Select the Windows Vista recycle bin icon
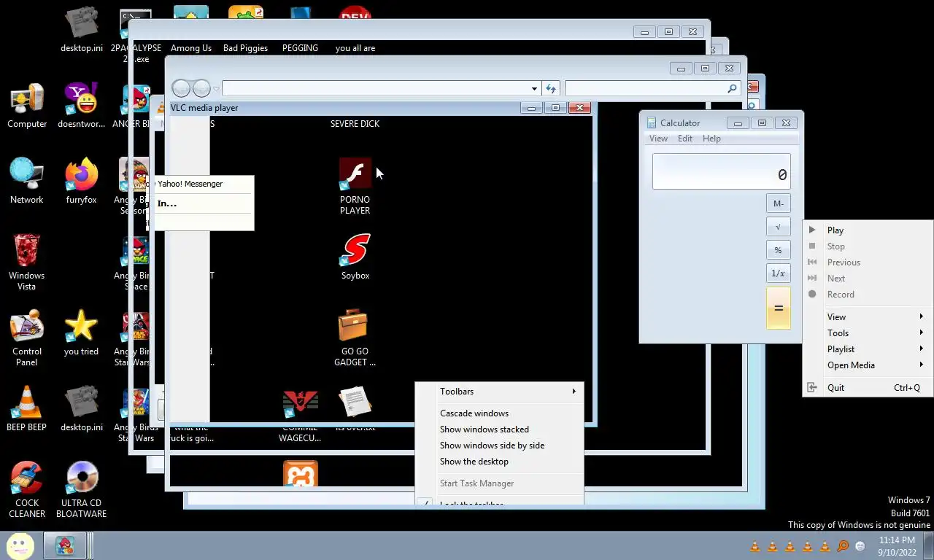This screenshot has height=560, width=934. pyautogui.click(x=27, y=252)
